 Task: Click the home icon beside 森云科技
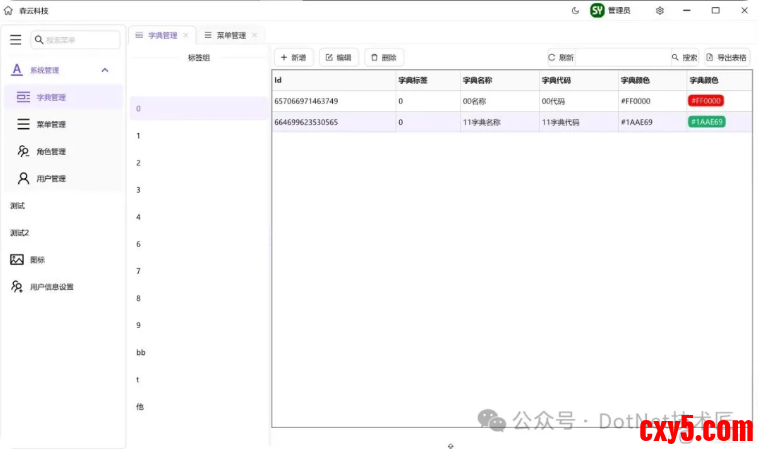tap(9, 10)
